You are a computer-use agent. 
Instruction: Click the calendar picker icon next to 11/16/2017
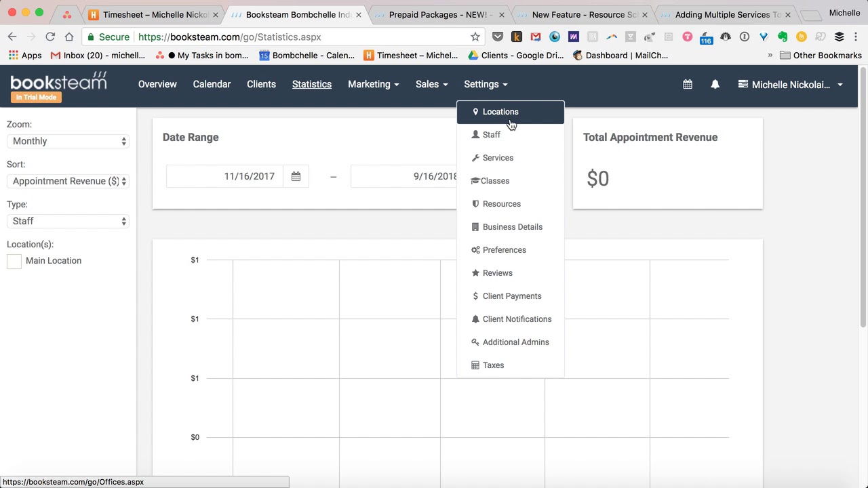coord(296,176)
